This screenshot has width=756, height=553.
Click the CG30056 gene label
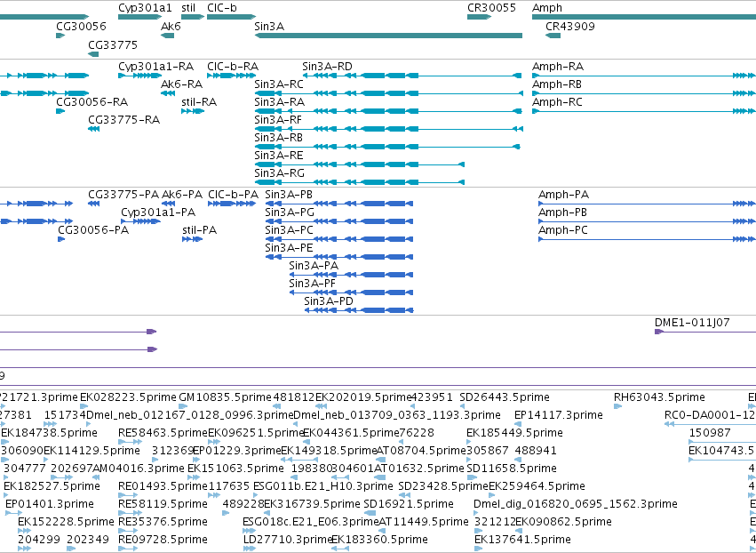pos(81,26)
